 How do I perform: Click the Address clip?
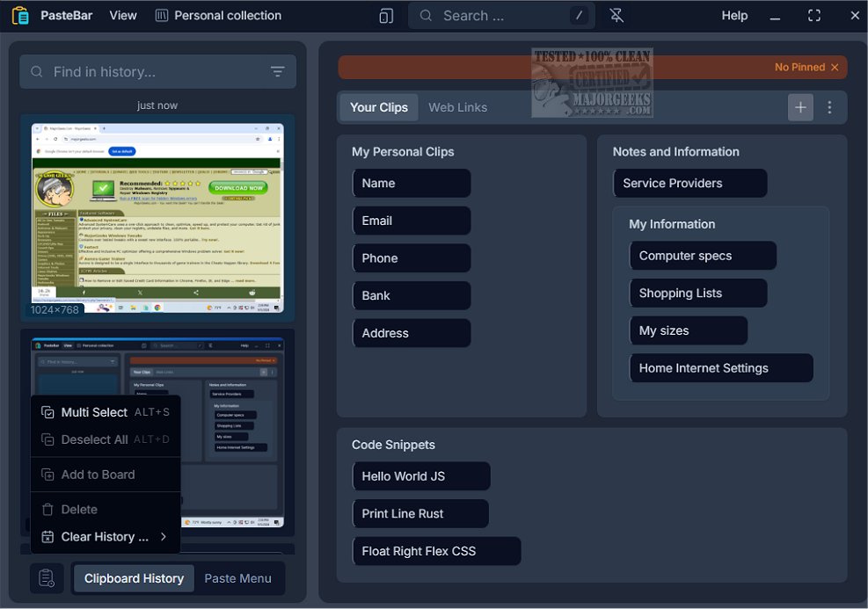[412, 333]
